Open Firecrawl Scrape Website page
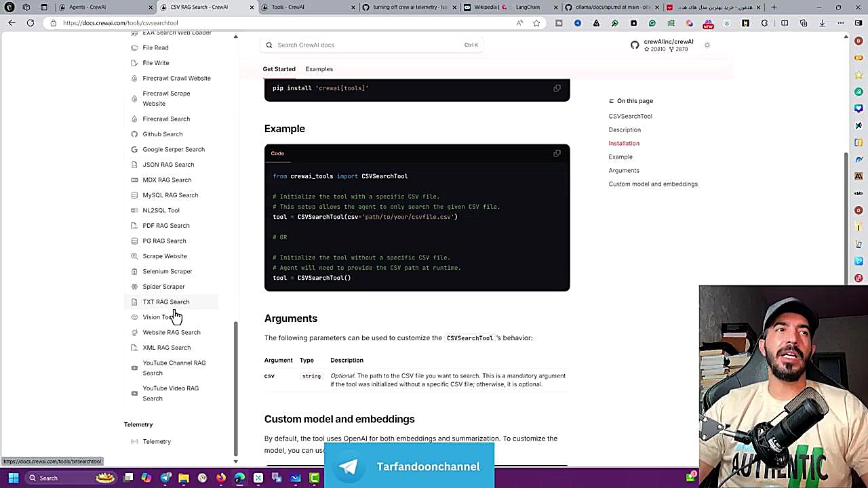 166,98
